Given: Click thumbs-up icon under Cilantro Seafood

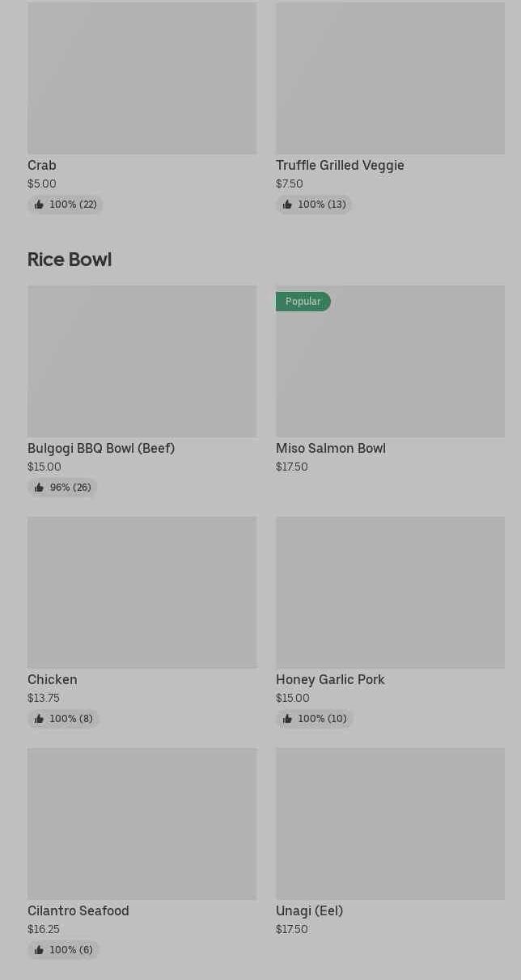Looking at the screenshot, I should [39, 950].
